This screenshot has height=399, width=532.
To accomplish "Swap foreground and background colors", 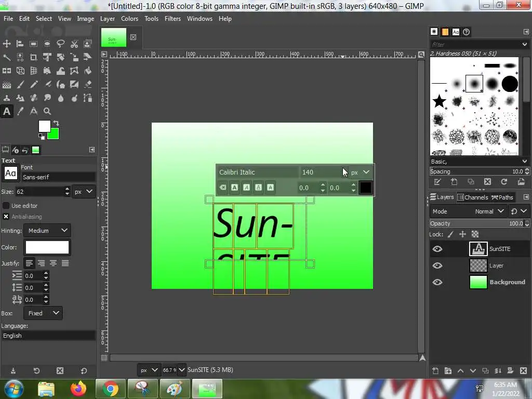I will [56, 123].
